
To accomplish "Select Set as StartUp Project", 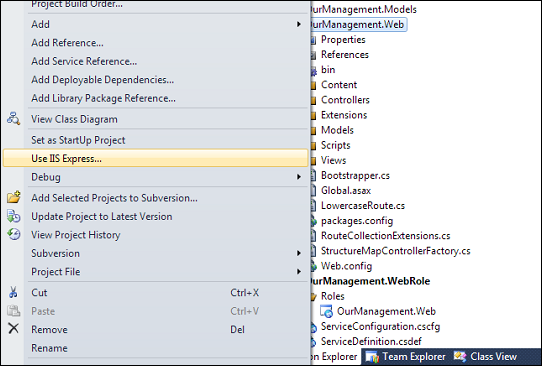I will tap(78, 140).
